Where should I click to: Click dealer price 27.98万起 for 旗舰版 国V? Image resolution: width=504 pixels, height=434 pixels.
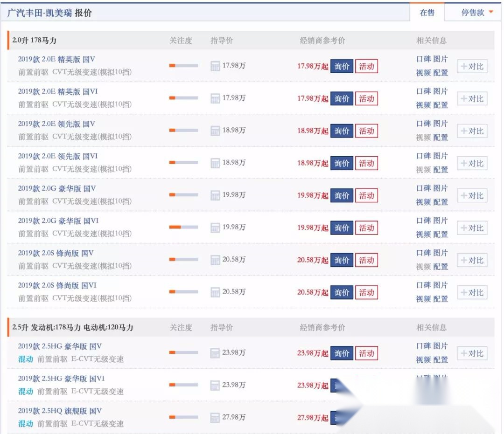pos(312,418)
